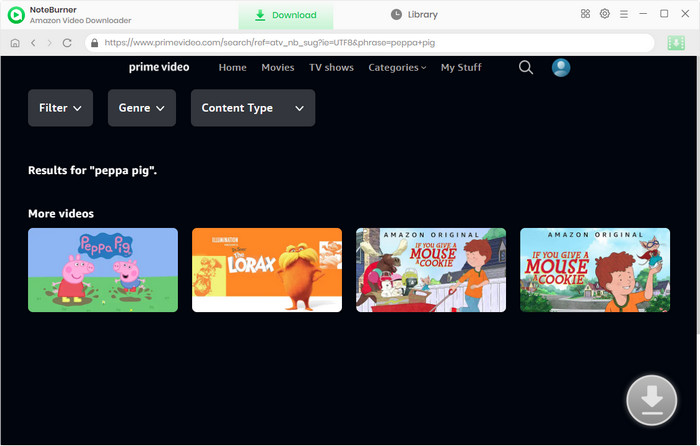Click the round floating download button
The height and width of the screenshot is (446, 700).
coord(651,400)
